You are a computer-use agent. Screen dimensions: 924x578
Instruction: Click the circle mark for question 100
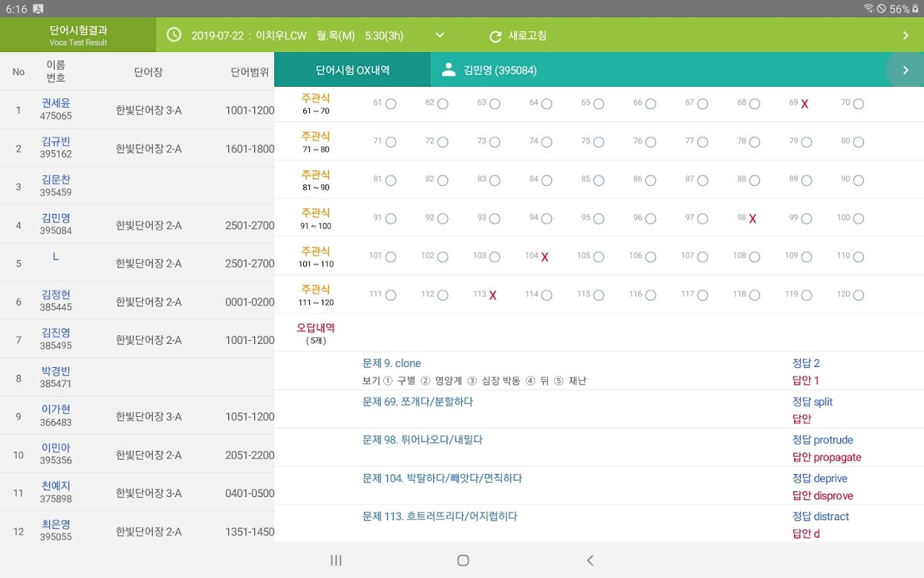point(858,219)
